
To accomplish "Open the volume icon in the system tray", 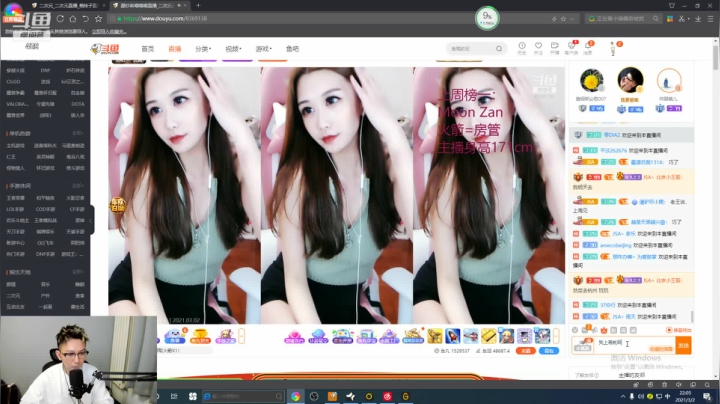I will click(x=641, y=396).
